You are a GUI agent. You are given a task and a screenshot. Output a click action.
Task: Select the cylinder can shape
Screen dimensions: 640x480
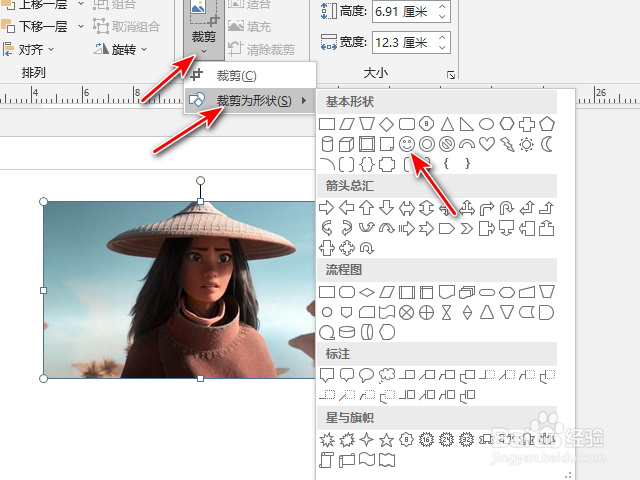click(327, 144)
